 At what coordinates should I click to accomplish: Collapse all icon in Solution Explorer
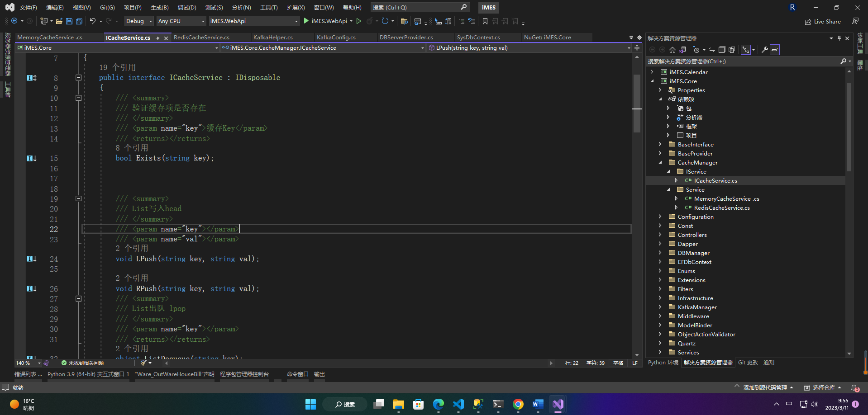pos(722,50)
